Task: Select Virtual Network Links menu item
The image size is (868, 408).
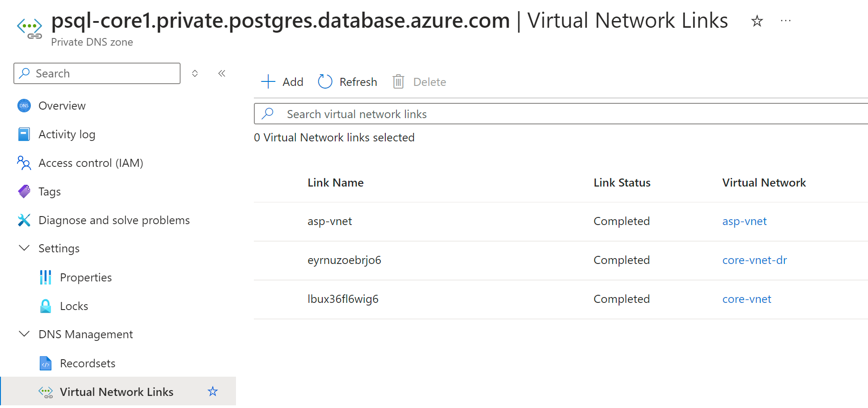Action: click(118, 391)
